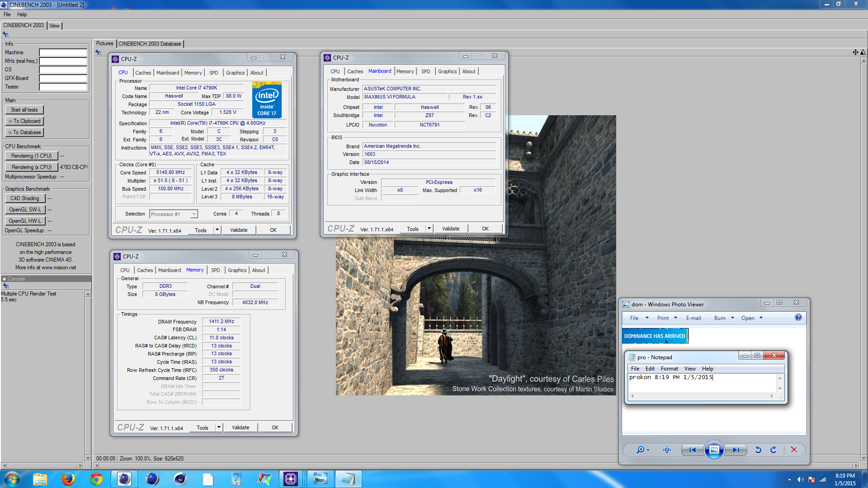Run the C4D Shading benchmark
The height and width of the screenshot is (488, 868).
point(25,198)
